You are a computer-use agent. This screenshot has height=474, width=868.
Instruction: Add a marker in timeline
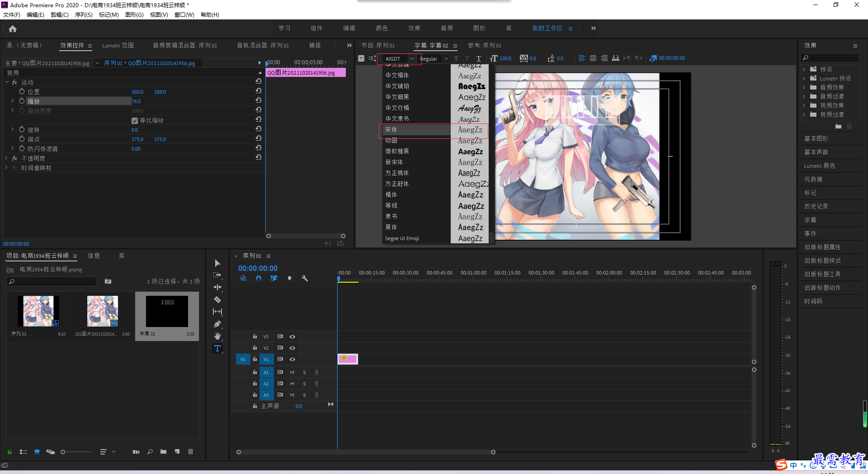(x=289, y=279)
